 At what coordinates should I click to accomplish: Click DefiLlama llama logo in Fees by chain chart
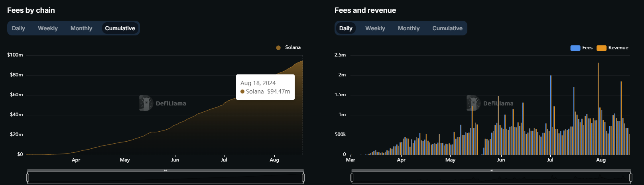[146, 103]
